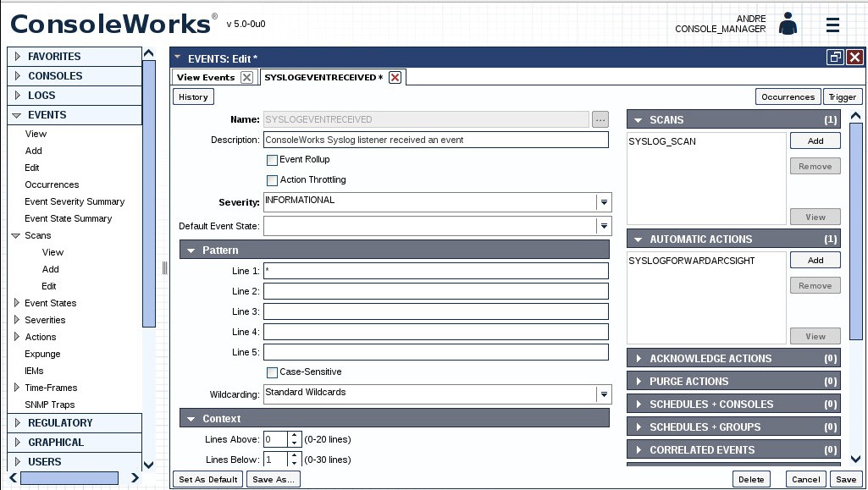The width and height of the screenshot is (868, 490).
Task: Click the Save As... button
Action: tap(274, 480)
